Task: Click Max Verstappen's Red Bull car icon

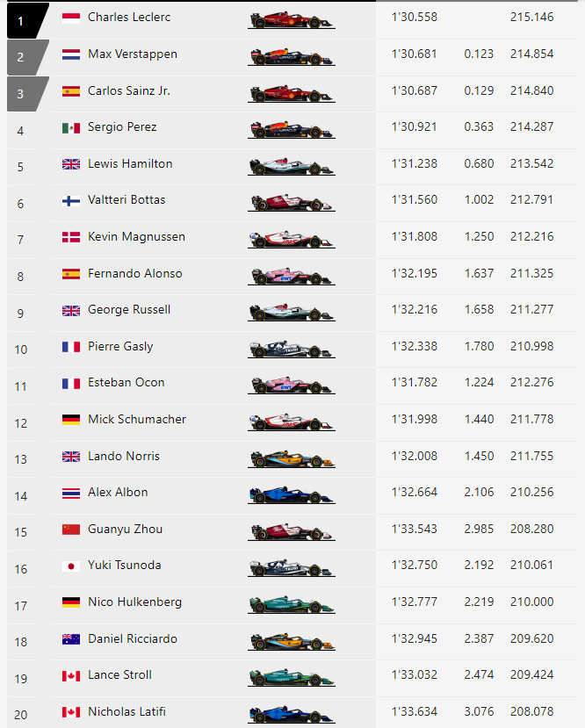Action: (x=292, y=57)
